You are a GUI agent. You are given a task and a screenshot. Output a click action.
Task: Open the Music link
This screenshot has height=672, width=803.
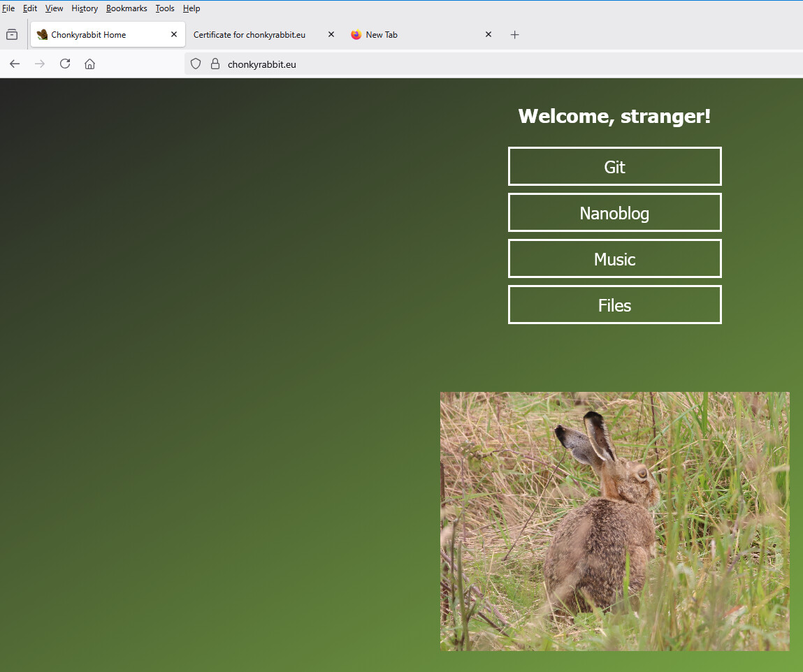[614, 259]
